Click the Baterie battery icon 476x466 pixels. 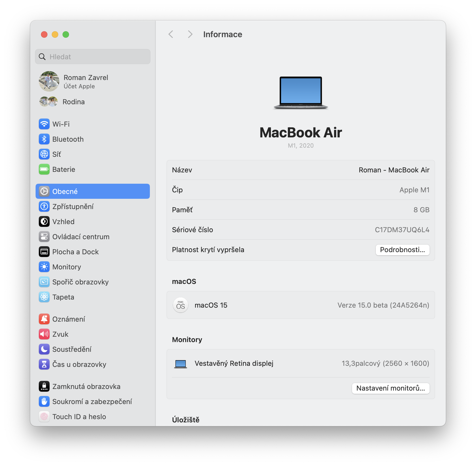(x=44, y=169)
